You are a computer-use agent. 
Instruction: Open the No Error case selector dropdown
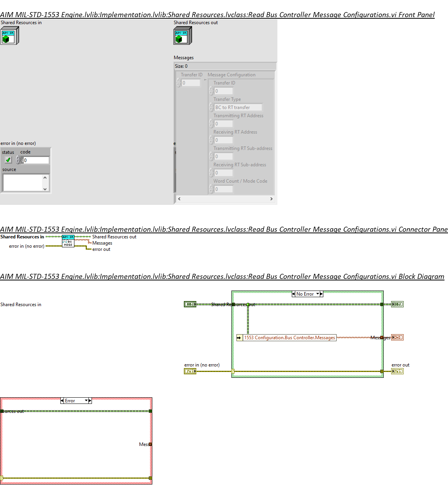point(317,294)
